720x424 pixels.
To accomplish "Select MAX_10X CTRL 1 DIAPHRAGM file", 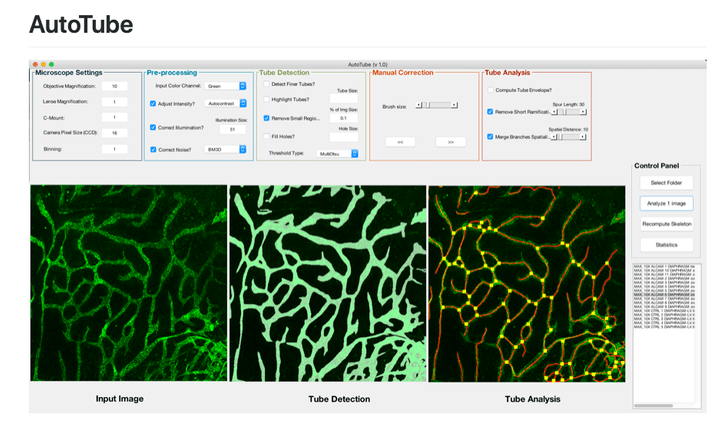I will 664,311.
